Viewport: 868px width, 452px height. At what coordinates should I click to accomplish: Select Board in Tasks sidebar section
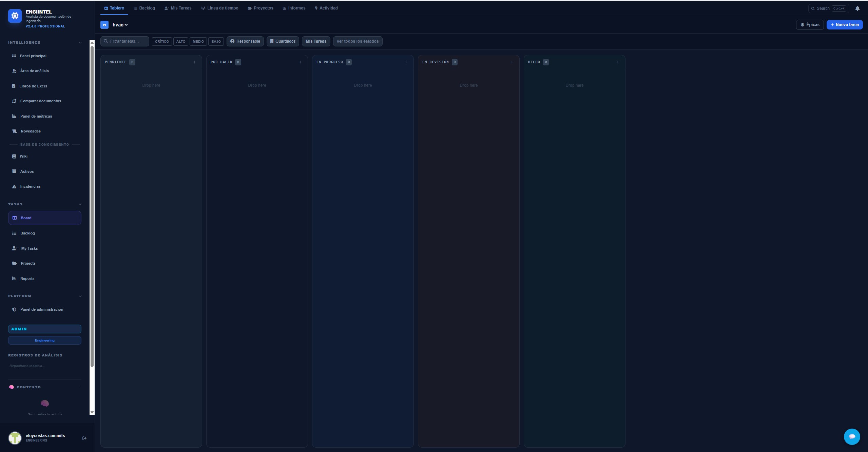45,218
